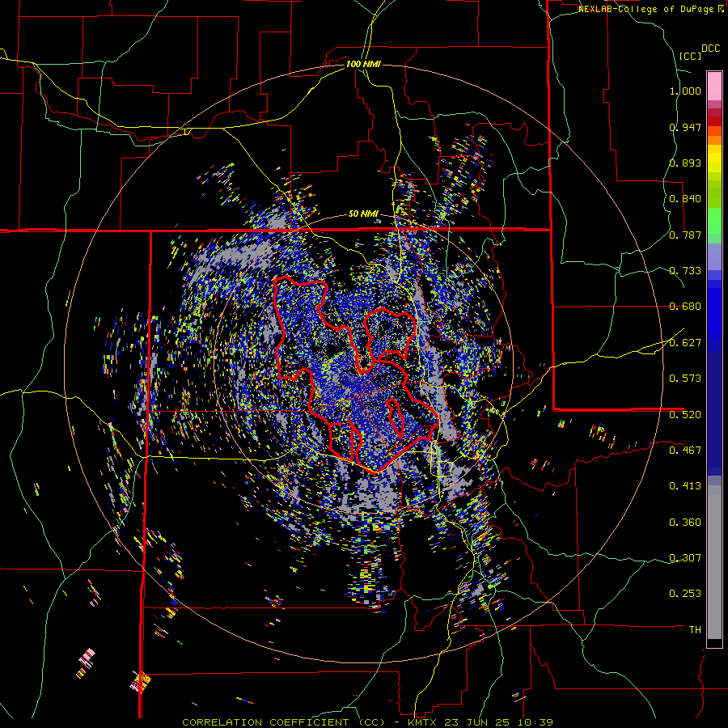
Task: Click the 50 NMI range ring label
Action: pyautogui.click(x=363, y=214)
